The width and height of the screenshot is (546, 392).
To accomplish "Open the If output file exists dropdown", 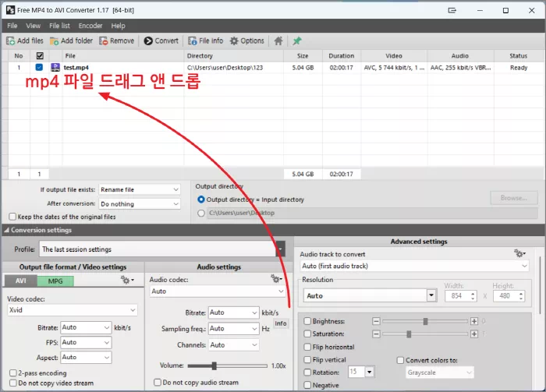I will (140, 189).
